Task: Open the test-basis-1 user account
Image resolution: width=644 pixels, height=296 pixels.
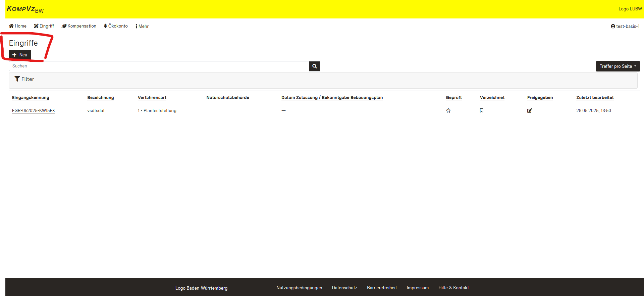Action: [625, 26]
